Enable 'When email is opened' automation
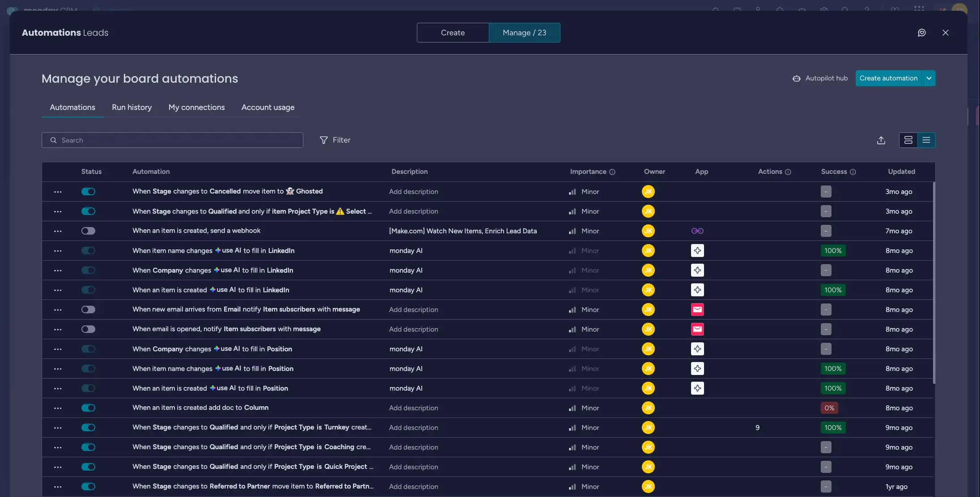The image size is (980, 497). pyautogui.click(x=88, y=329)
